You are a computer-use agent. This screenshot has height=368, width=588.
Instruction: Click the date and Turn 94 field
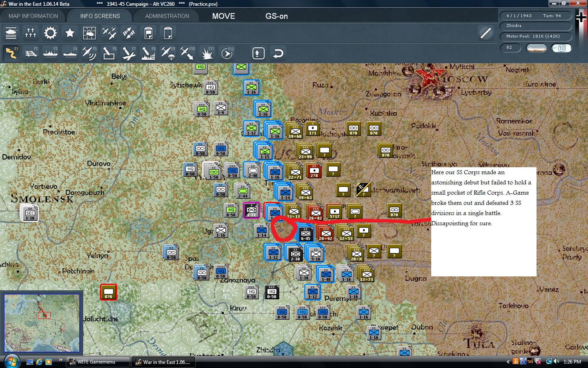coord(536,16)
